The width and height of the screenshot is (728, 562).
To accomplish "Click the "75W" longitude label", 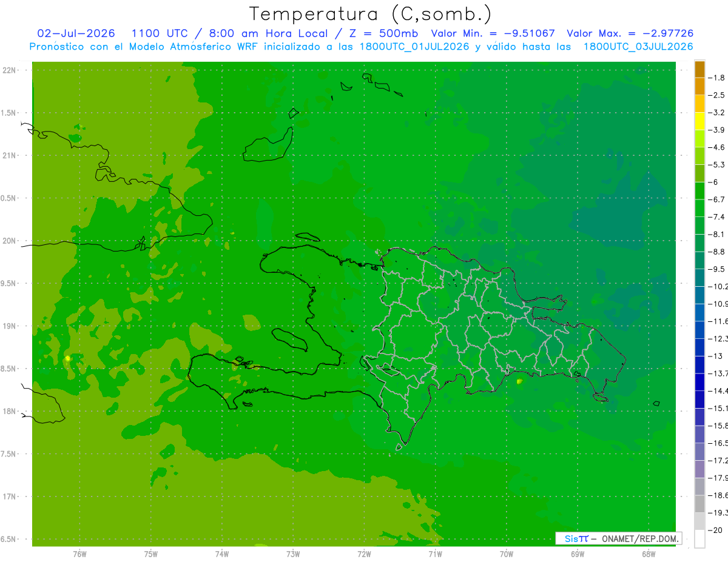I will (x=151, y=554).
